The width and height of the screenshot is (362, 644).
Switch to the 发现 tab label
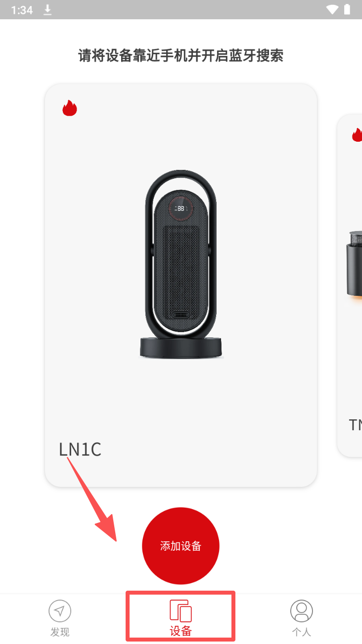pyautogui.click(x=60, y=632)
